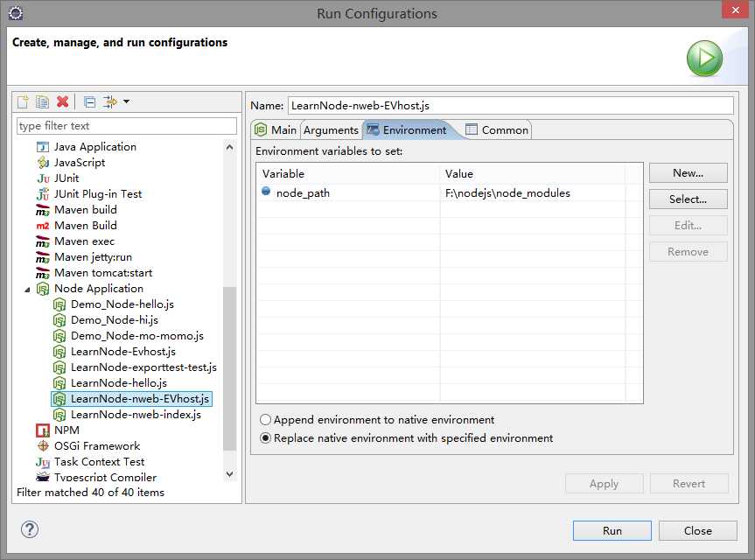Select LearnNode-nweb-index.js configuration
Image resolution: width=755 pixels, height=560 pixels.
click(x=136, y=415)
